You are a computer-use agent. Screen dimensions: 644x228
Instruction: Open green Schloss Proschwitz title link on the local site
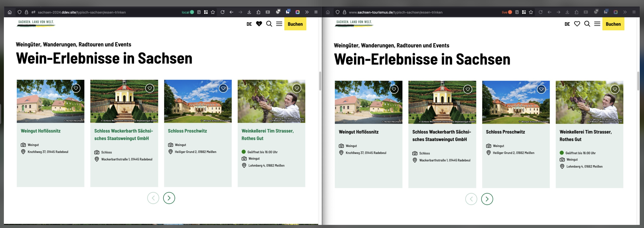(187, 131)
